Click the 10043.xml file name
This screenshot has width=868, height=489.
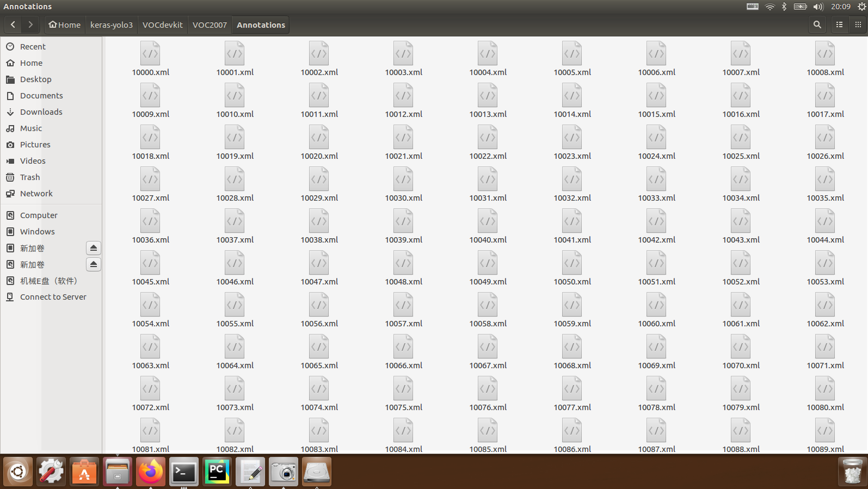[741, 240]
